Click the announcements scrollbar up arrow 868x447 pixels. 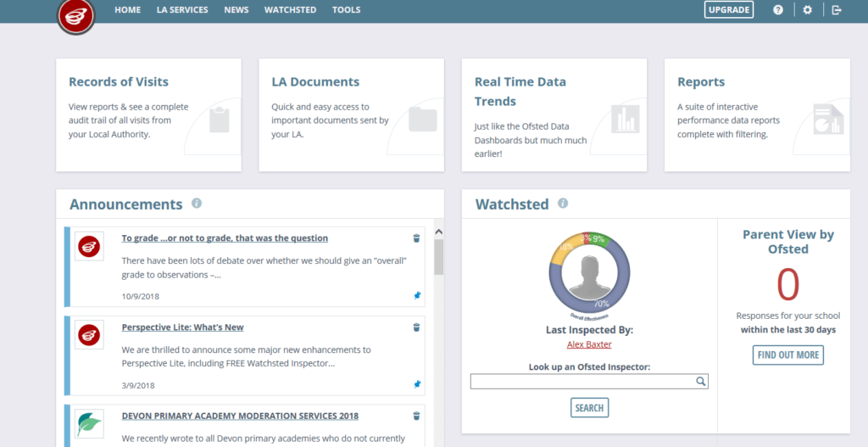pyautogui.click(x=438, y=232)
